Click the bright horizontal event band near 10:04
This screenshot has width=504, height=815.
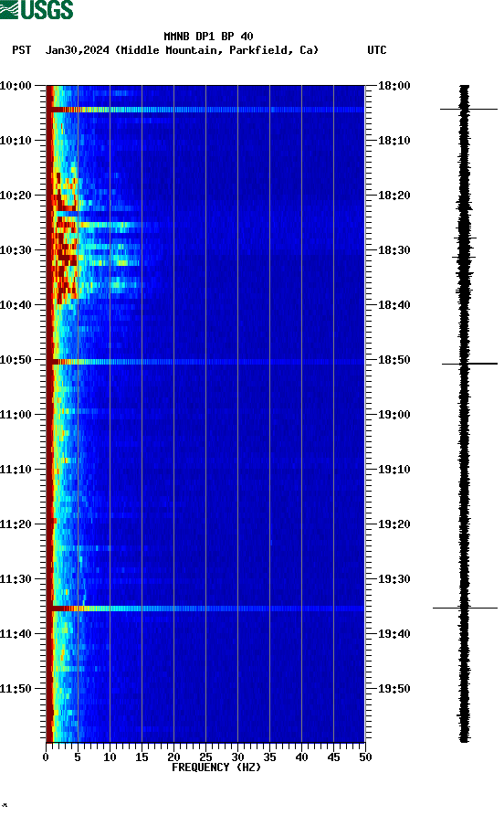[205, 110]
